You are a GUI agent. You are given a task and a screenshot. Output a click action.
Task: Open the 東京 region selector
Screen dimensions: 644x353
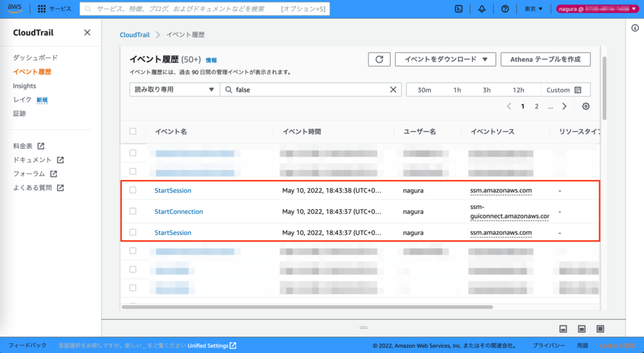coord(533,9)
